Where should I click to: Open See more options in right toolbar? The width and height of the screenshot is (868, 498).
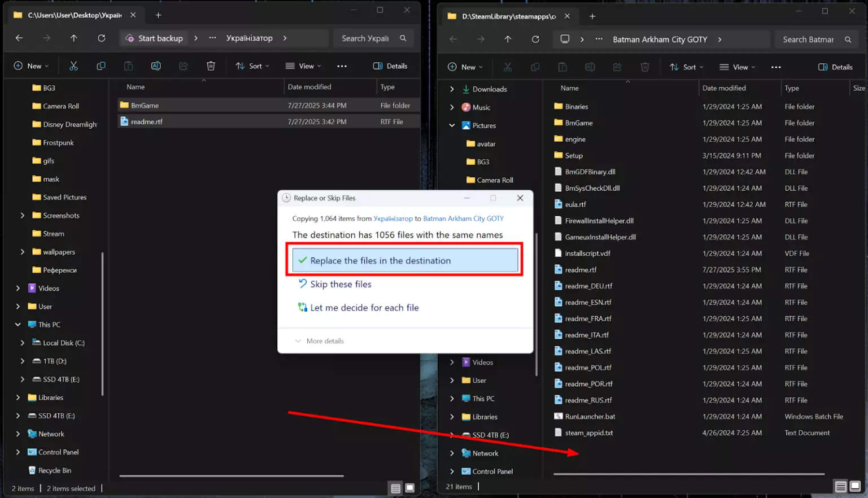[776, 67]
